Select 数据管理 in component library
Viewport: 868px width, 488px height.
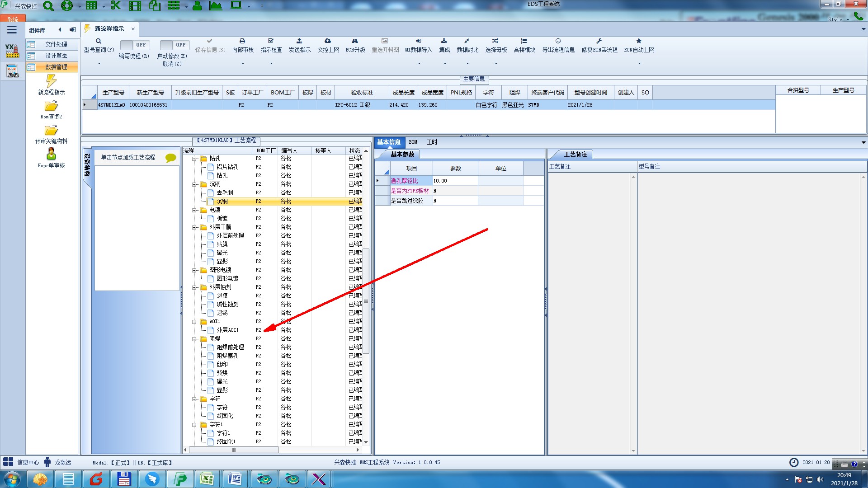56,67
